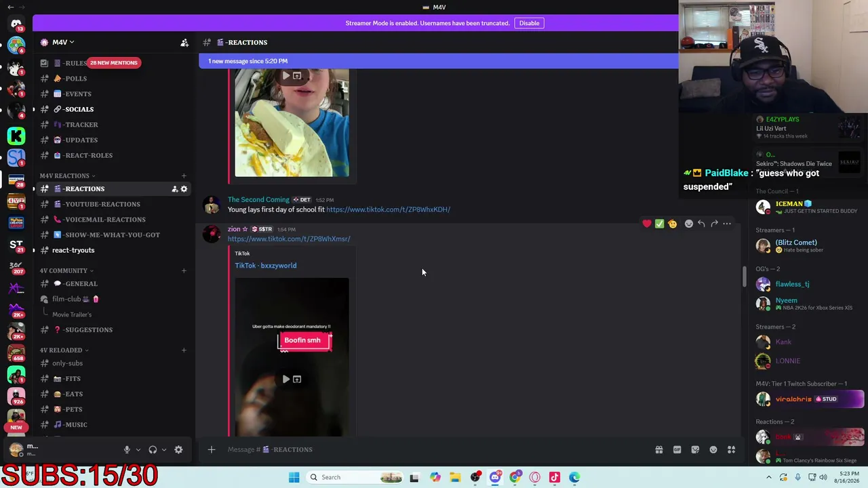The image size is (868, 488).
Task: Open the SUGGESTIONS channel
Action: pos(113,330)
